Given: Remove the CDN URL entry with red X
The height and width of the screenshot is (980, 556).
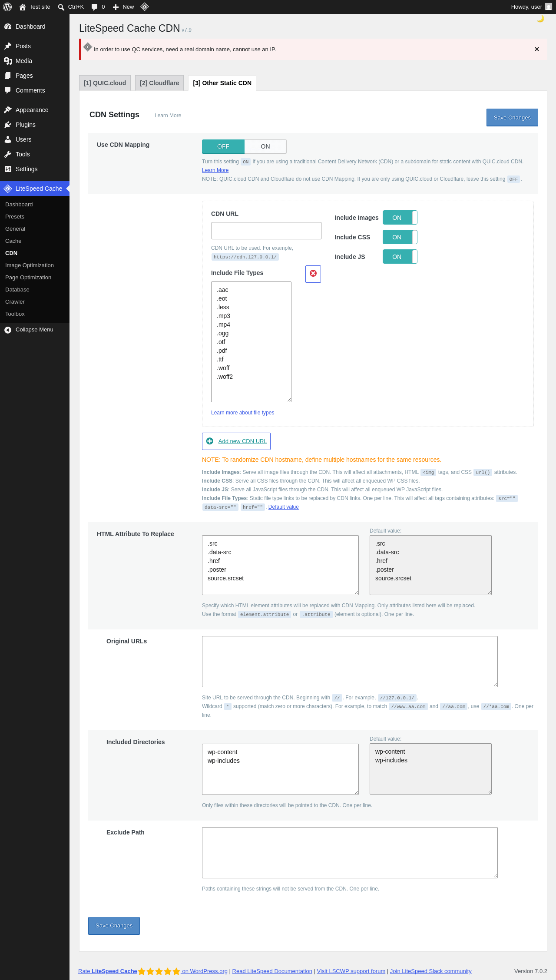Looking at the screenshot, I should pos(313,274).
